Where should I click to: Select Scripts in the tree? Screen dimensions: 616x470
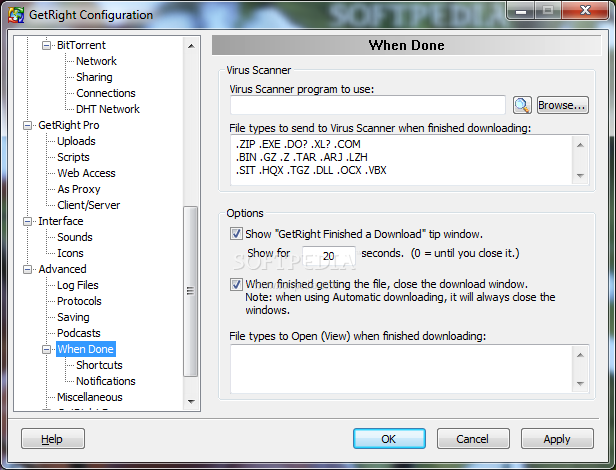pos(73,157)
